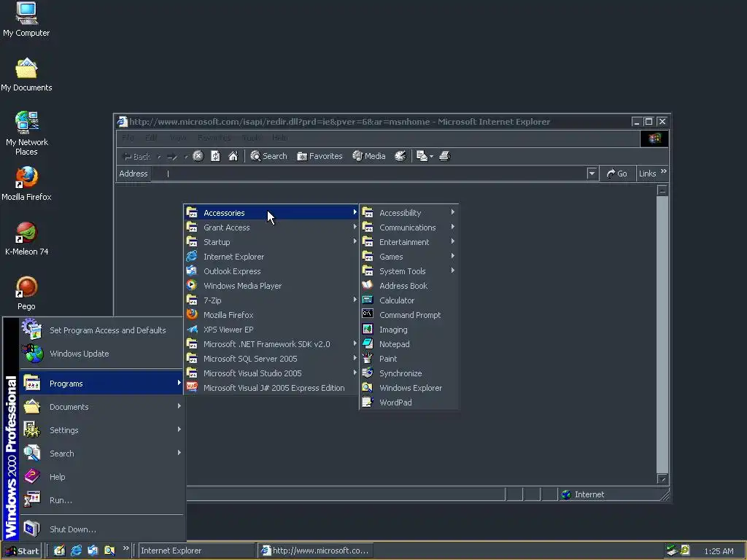Click the Start button

pyautogui.click(x=22, y=551)
